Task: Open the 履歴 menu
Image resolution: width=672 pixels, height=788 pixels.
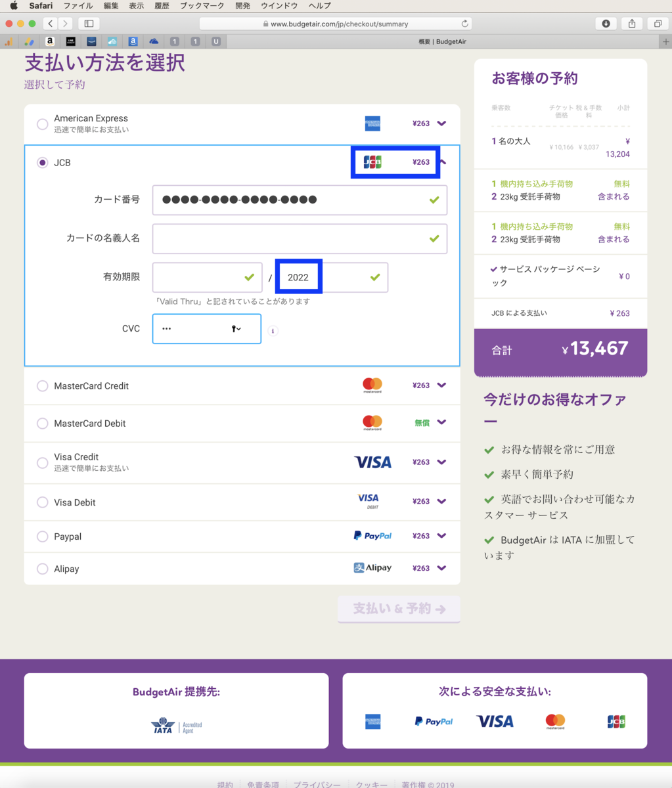Action: pyautogui.click(x=162, y=6)
